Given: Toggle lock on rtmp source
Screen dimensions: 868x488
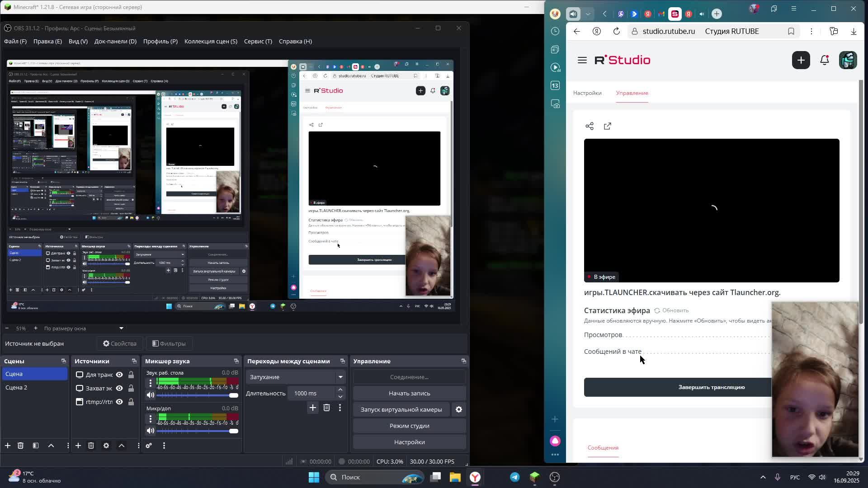Looking at the screenshot, I should click(x=131, y=402).
